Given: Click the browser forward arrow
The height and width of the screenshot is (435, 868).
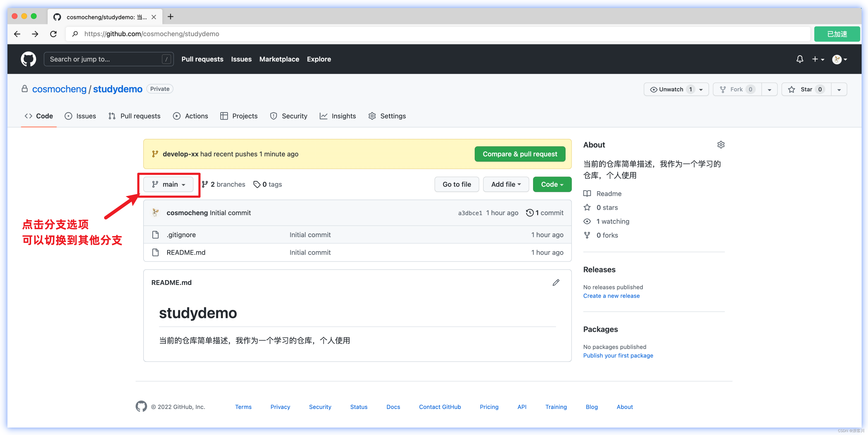Looking at the screenshot, I should (35, 34).
